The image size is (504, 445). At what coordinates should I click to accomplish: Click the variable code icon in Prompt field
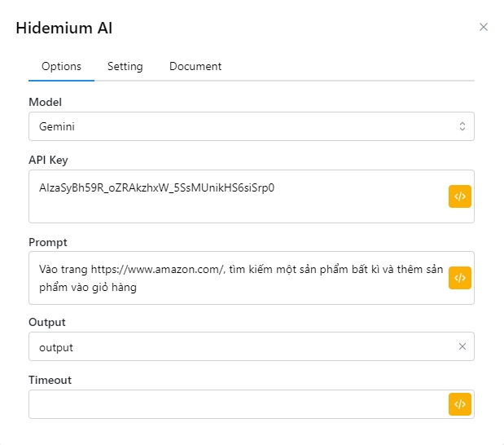coord(459,278)
